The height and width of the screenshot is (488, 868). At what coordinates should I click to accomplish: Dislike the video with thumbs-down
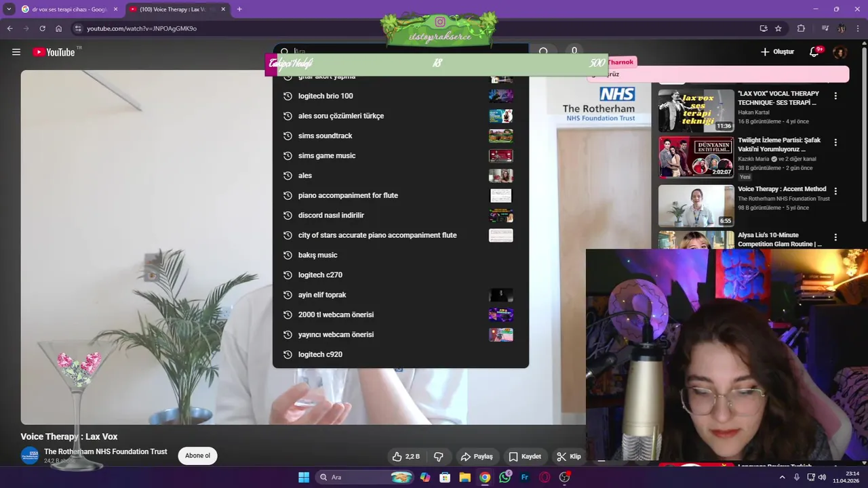coord(439,457)
